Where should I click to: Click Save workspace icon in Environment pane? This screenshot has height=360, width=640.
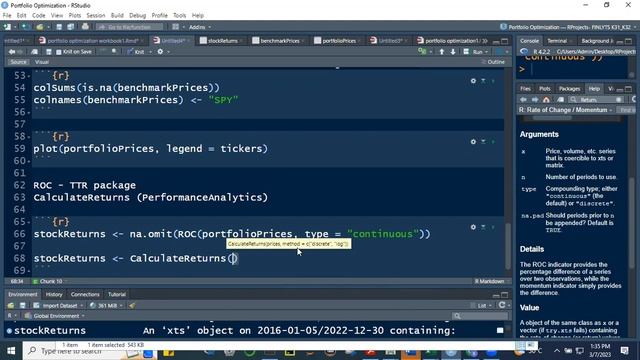click(x=22, y=305)
